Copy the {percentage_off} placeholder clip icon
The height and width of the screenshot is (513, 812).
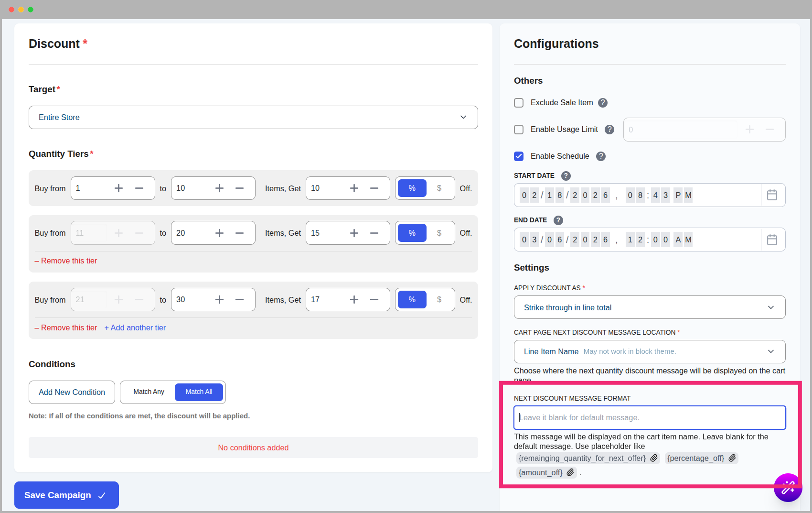[x=732, y=458]
